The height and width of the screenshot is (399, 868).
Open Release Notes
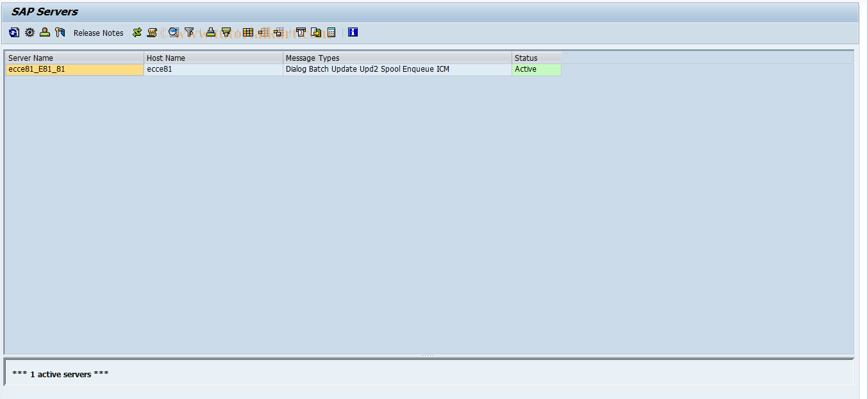tap(99, 33)
